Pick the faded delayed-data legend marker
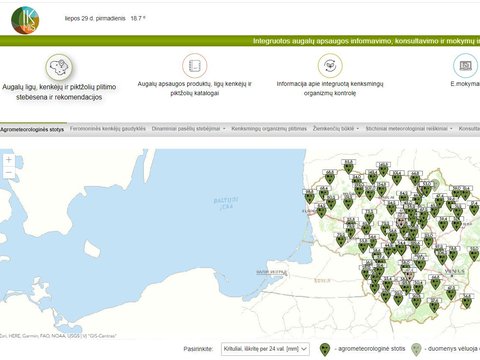This screenshot has height=360, width=480. click(x=416, y=349)
